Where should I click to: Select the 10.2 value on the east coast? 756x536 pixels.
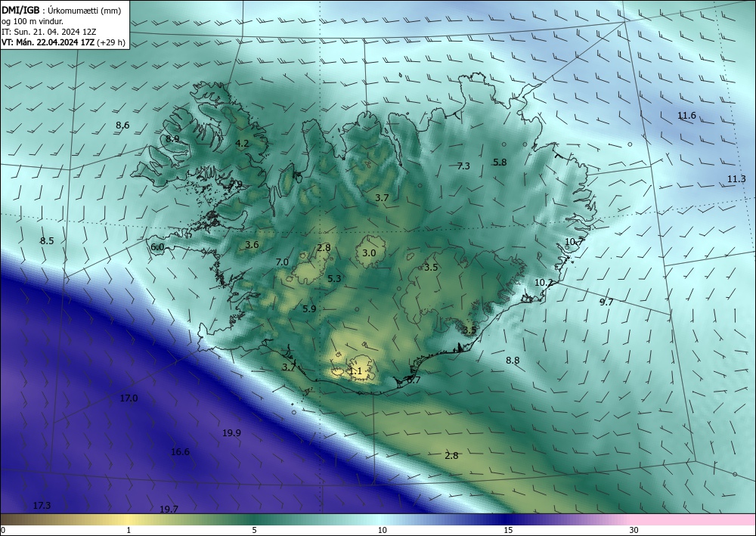pyautogui.click(x=544, y=283)
